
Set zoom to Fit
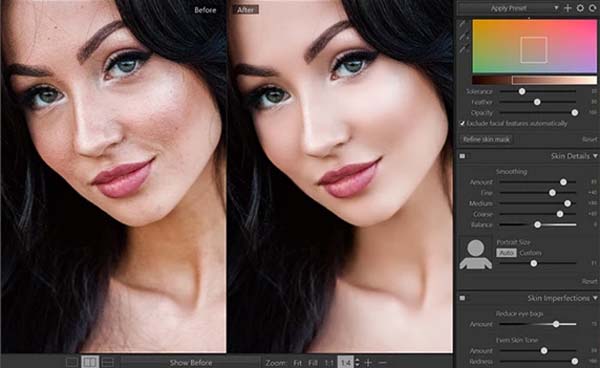coord(297,363)
